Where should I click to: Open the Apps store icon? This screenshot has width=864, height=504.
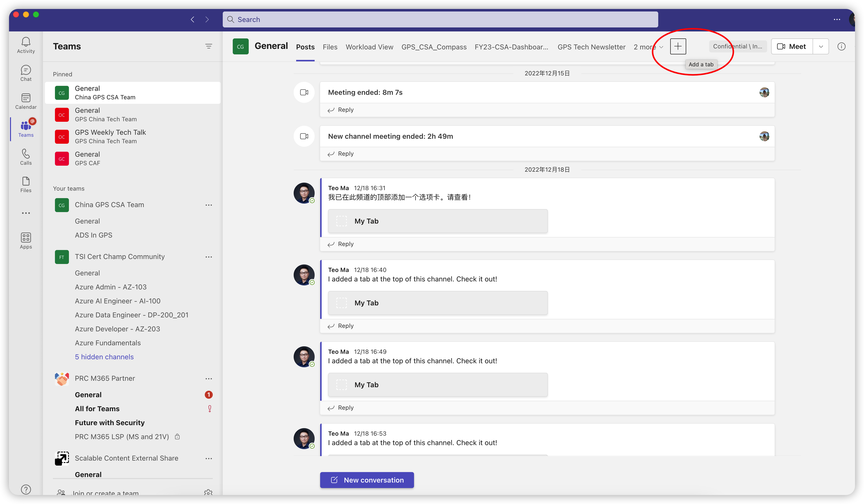(26, 241)
